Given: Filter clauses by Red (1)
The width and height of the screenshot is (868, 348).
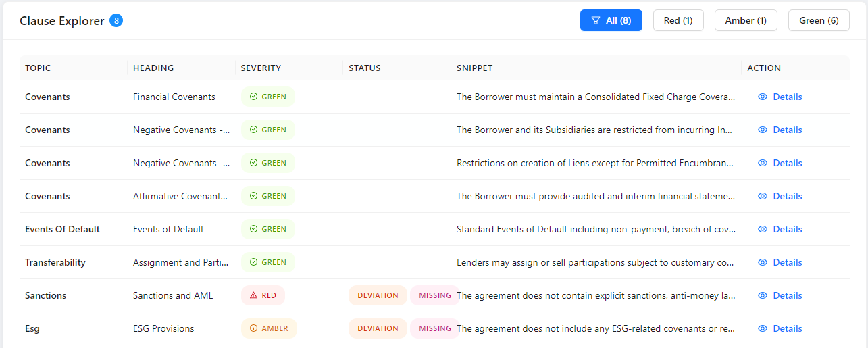Looking at the screenshot, I should point(678,20).
